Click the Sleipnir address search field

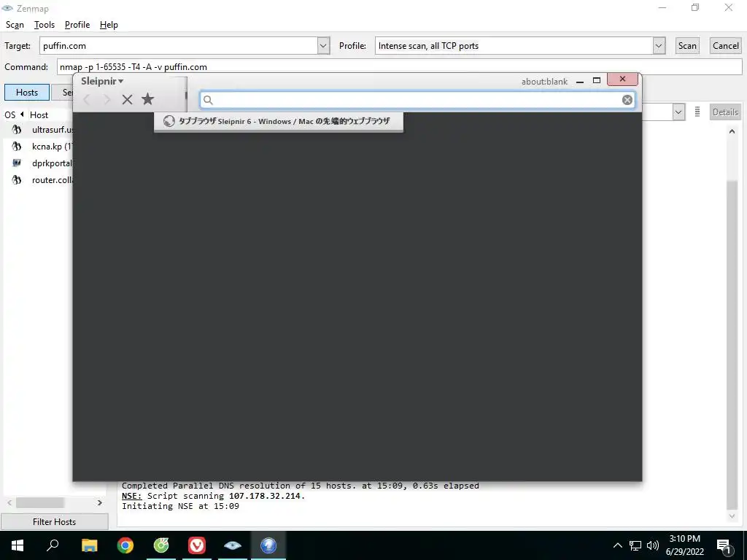point(417,99)
